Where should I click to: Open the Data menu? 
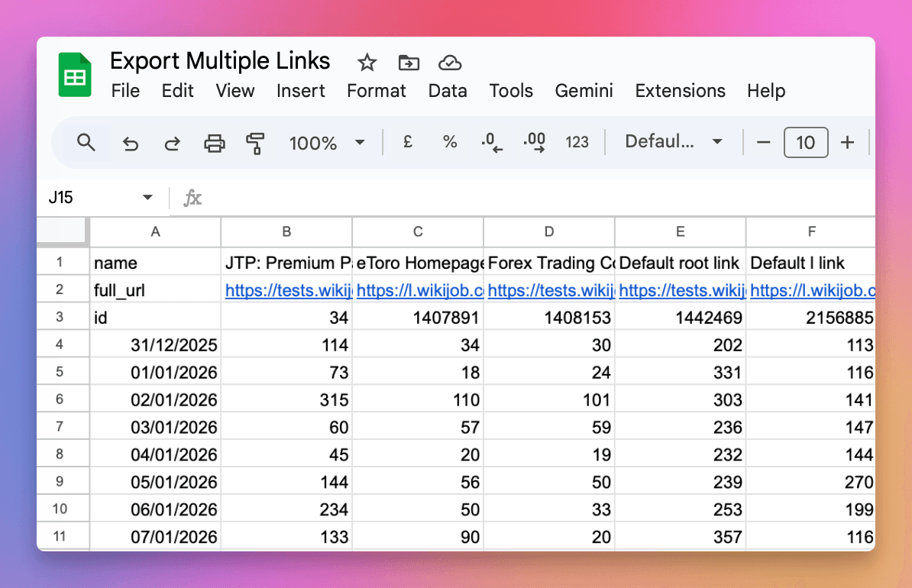coord(448,91)
